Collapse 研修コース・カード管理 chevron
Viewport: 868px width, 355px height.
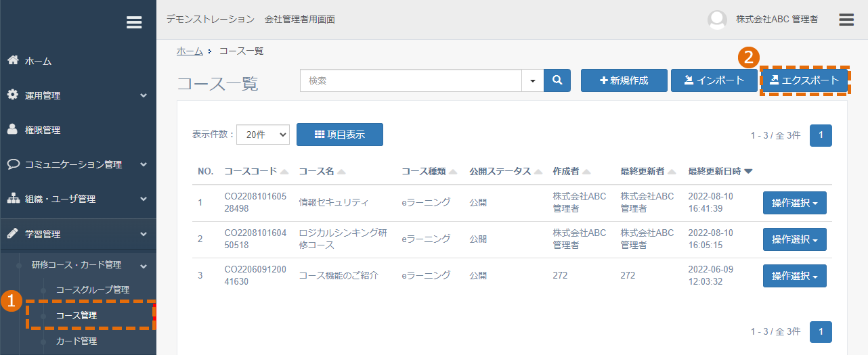pyautogui.click(x=144, y=266)
